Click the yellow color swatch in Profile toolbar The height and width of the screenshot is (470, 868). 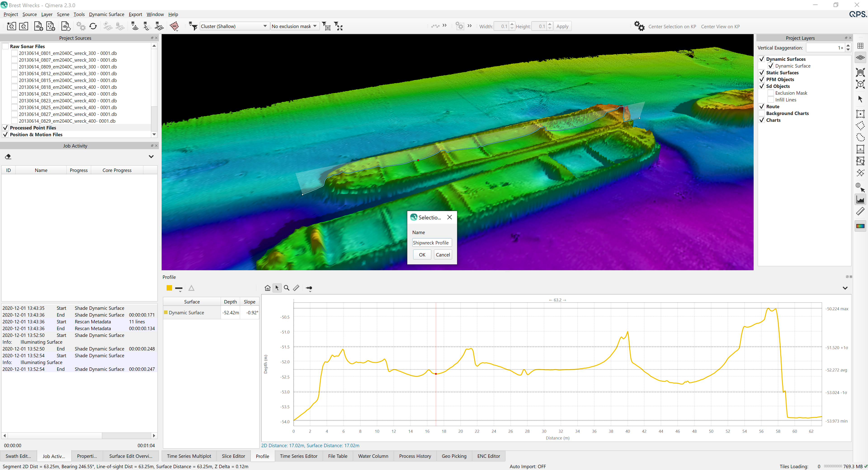[169, 288]
